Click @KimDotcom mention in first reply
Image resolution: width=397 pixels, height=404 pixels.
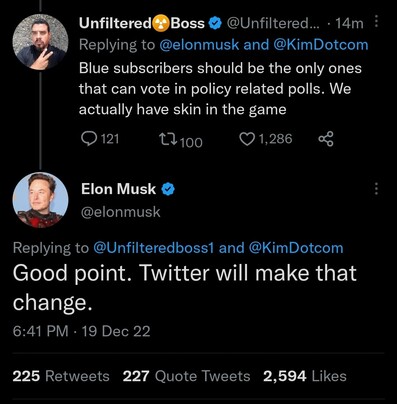[321, 45]
